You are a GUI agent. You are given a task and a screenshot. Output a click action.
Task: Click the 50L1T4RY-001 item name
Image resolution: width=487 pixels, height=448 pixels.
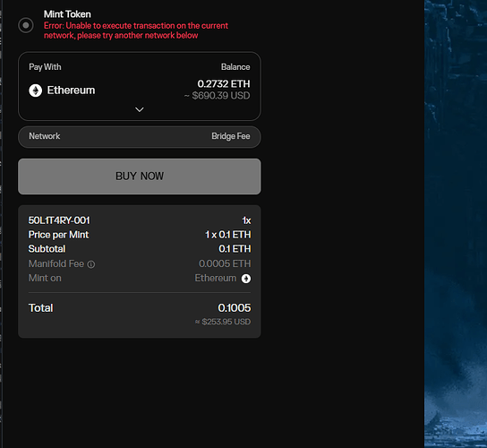(x=59, y=220)
